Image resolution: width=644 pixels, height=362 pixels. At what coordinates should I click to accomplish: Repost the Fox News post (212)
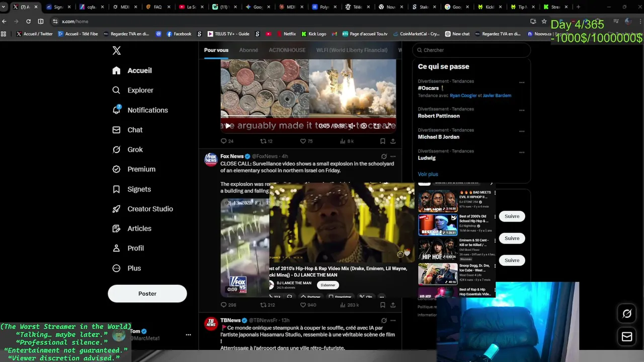pos(267,305)
